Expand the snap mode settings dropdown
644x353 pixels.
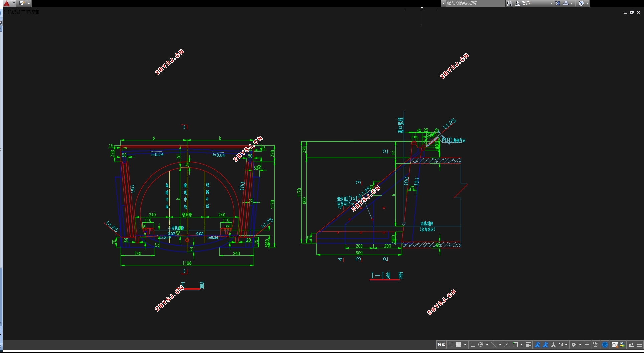pyautogui.click(x=465, y=345)
